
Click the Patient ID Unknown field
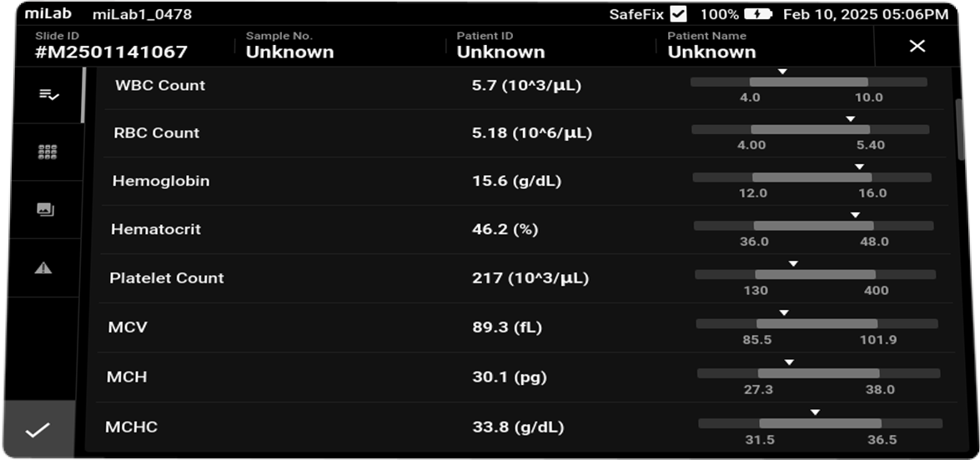click(500, 52)
